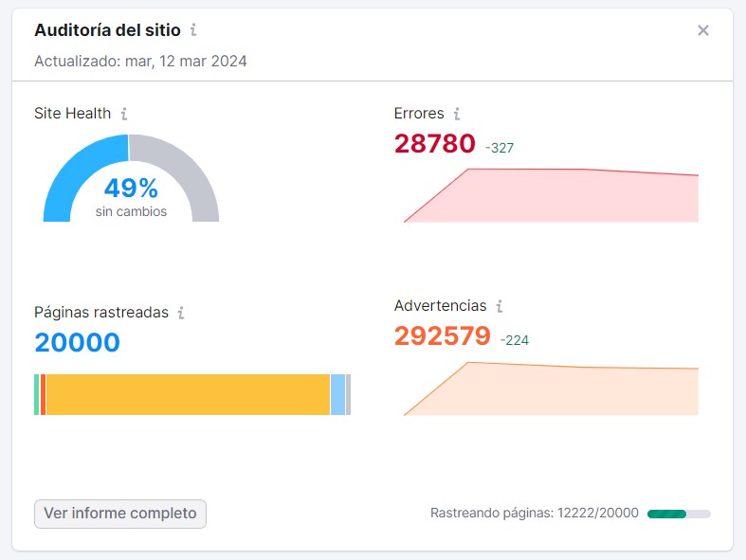Click the 28780 errors count
The image size is (746, 560).
(434, 144)
